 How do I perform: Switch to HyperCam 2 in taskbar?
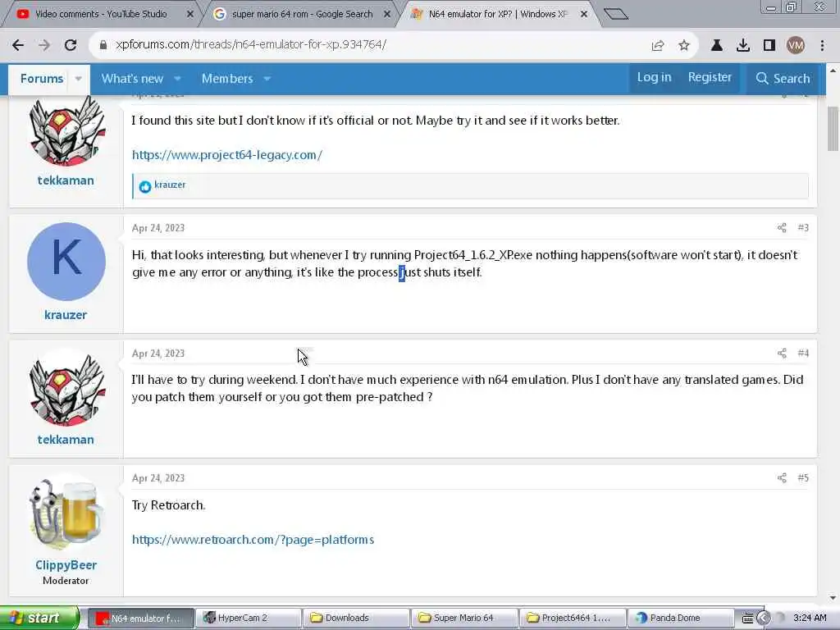(248, 619)
